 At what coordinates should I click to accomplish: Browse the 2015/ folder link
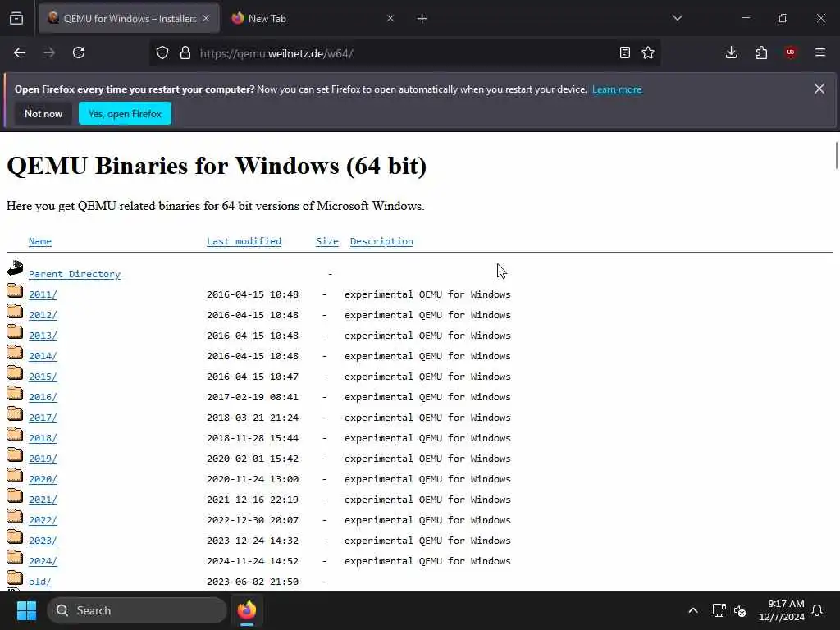point(43,377)
